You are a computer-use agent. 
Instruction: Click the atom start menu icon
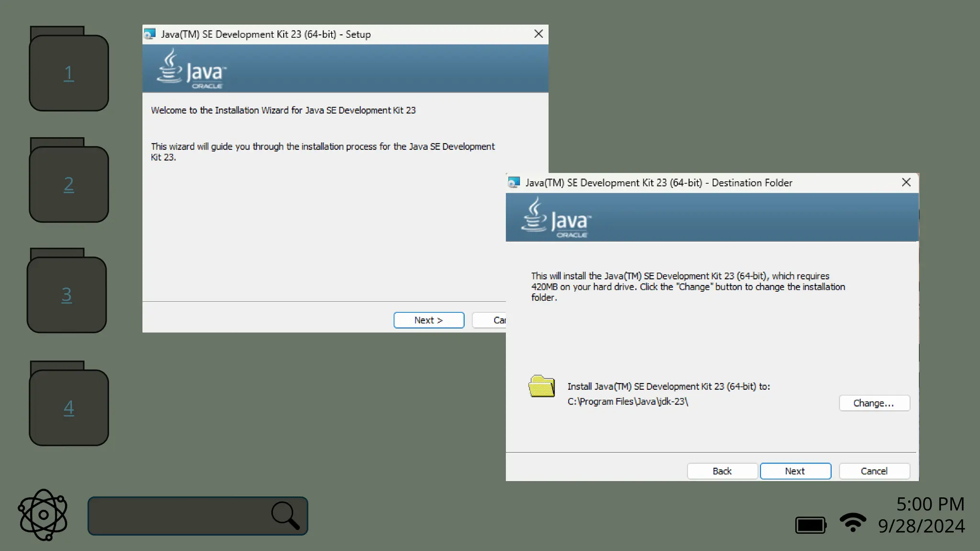click(43, 515)
